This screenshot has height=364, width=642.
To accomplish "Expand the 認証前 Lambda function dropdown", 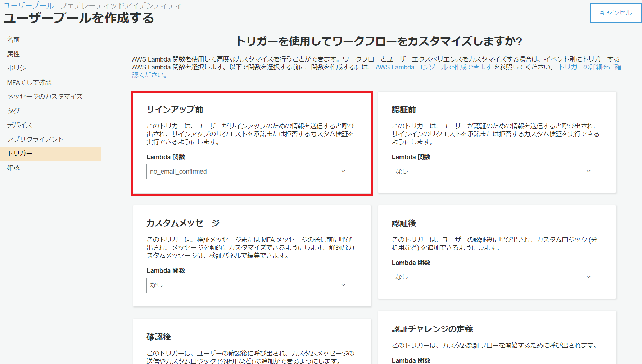I will pyautogui.click(x=492, y=172).
